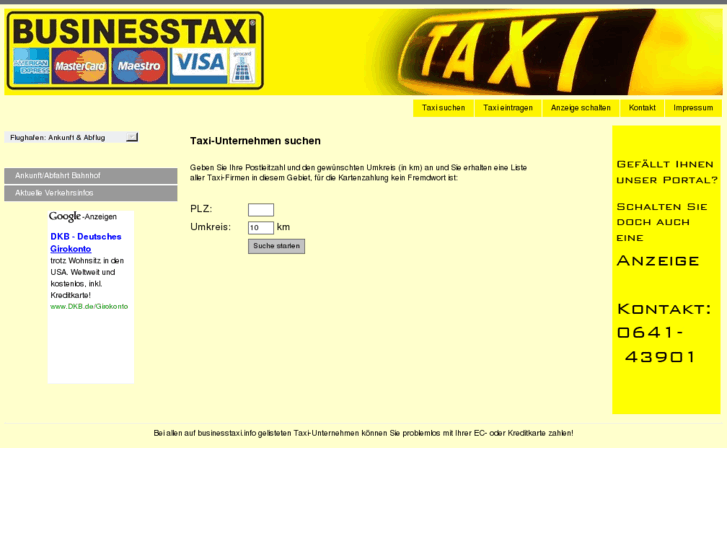
Task: Click the MasterCard logo
Action: pyautogui.click(x=80, y=66)
